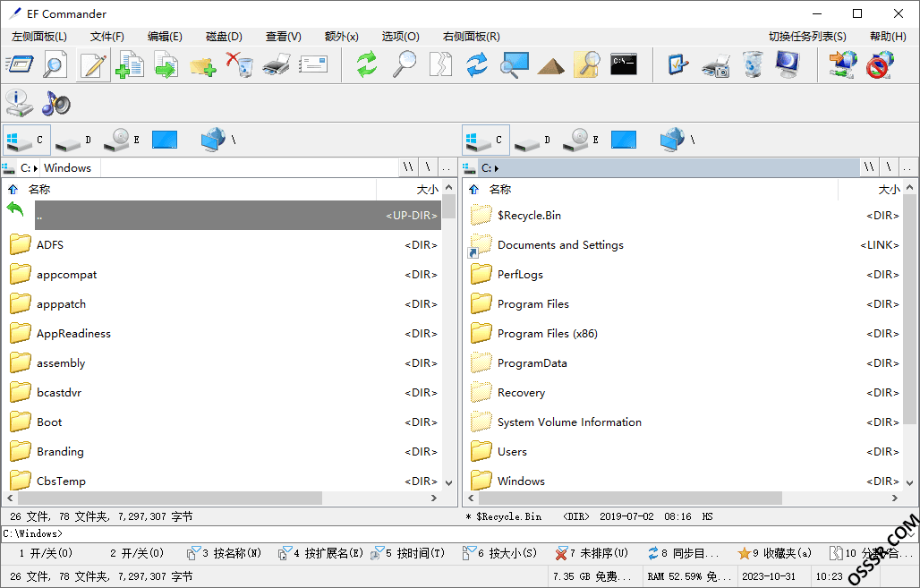Click the printer icon
Screen dimensions: 920x588
point(277,64)
